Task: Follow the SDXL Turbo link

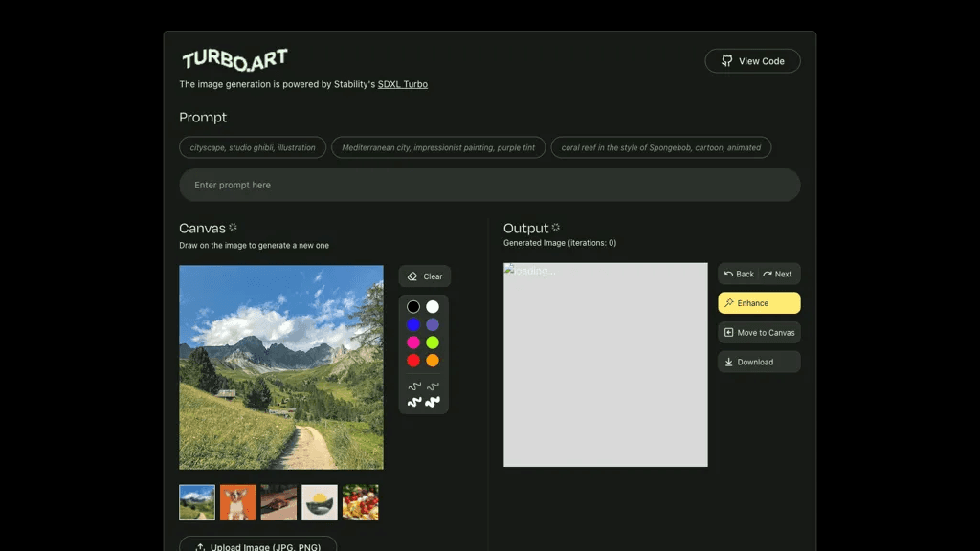Action: [403, 84]
